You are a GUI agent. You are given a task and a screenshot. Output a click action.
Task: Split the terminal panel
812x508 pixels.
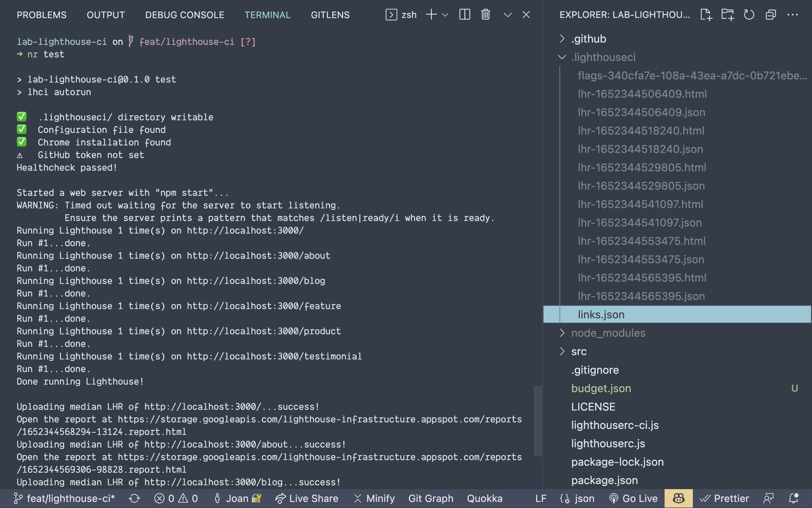coord(465,15)
